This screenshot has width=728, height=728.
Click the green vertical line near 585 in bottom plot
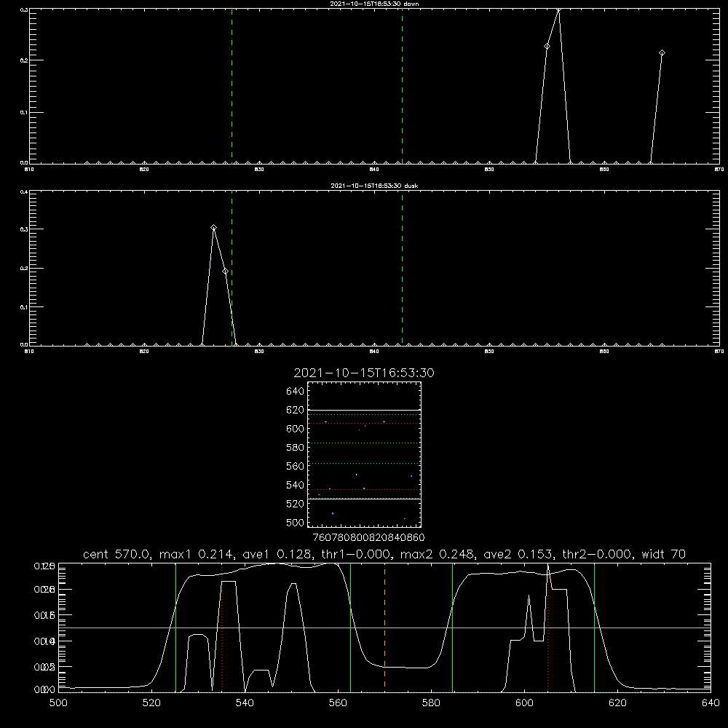[452, 627]
